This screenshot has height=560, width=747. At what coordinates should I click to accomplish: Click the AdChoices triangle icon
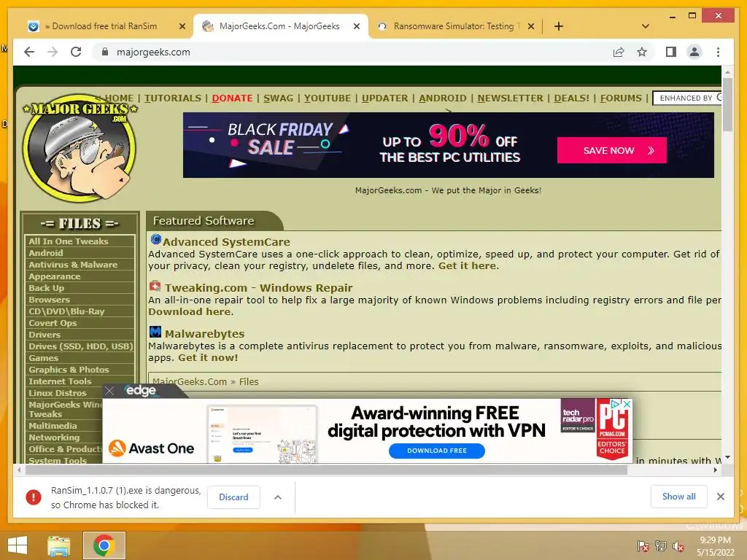click(616, 404)
